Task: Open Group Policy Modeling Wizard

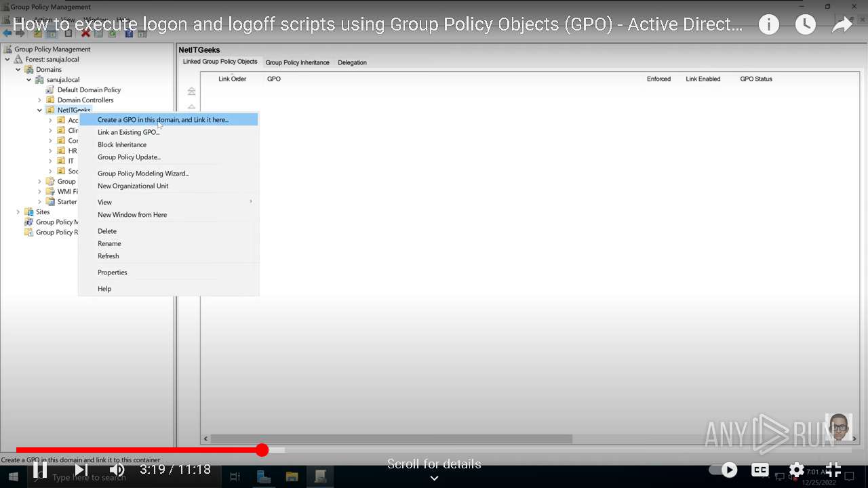Action: pyautogui.click(x=169, y=174)
